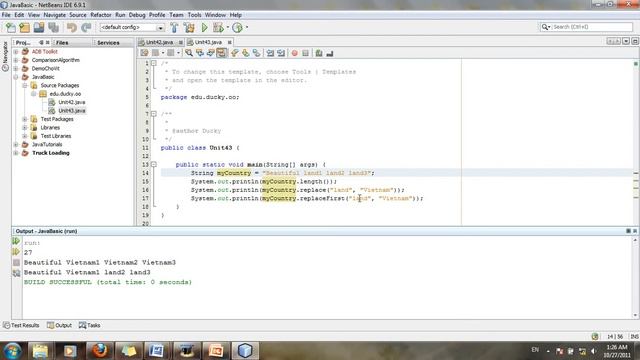The image size is (640, 360).
Task: Open the Tools menu
Action: coord(194,15)
